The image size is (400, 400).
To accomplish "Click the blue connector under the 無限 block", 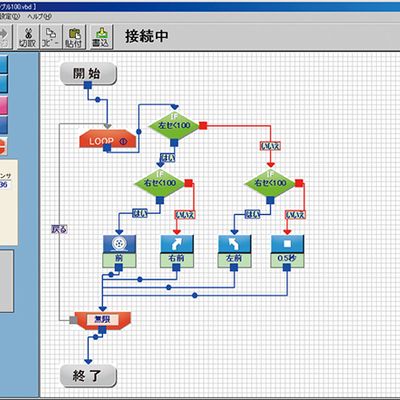I will tap(102, 330).
